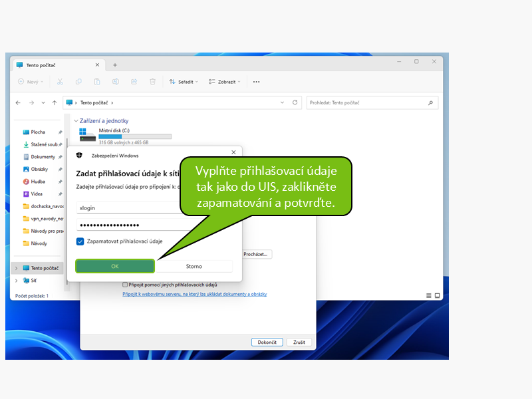Click the Refresh icon beside address bar

click(295, 103)
